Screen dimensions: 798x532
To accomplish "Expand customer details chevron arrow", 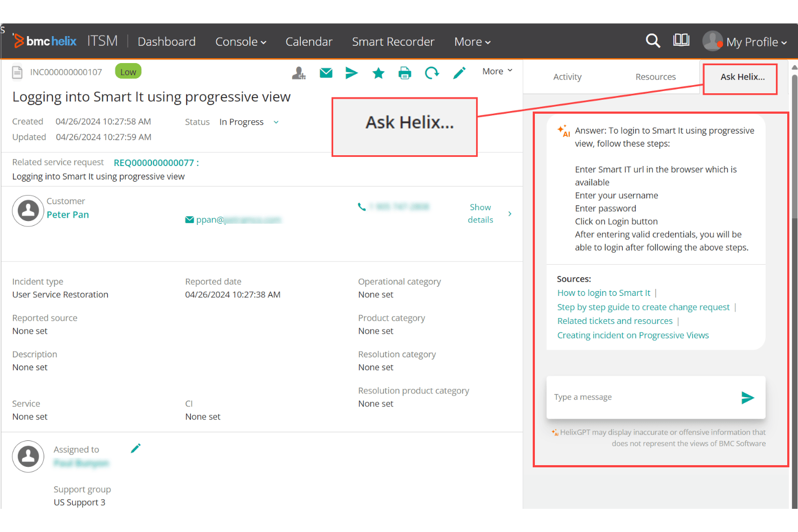I will pyautogui.click(x=510, y=214).
